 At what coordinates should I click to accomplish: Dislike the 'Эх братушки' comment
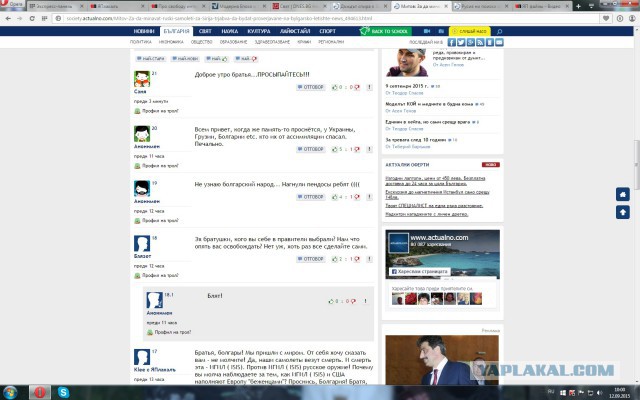click(357, 259)
